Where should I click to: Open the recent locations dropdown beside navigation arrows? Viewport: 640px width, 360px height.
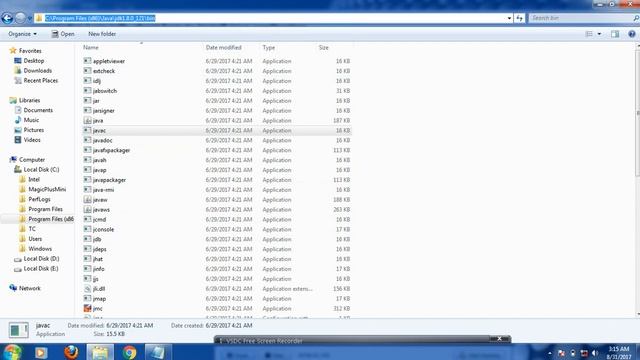click(x=30, y=18)
